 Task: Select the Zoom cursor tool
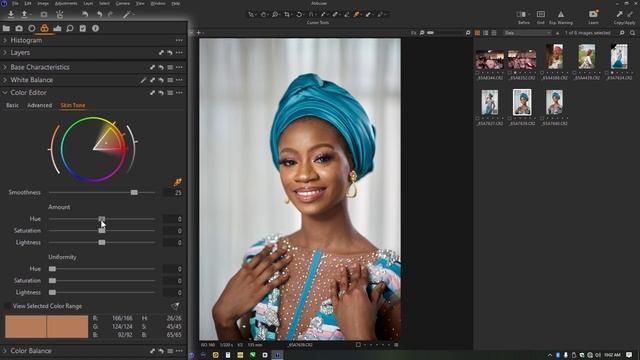pyautogui.click(x=275, y=14)
